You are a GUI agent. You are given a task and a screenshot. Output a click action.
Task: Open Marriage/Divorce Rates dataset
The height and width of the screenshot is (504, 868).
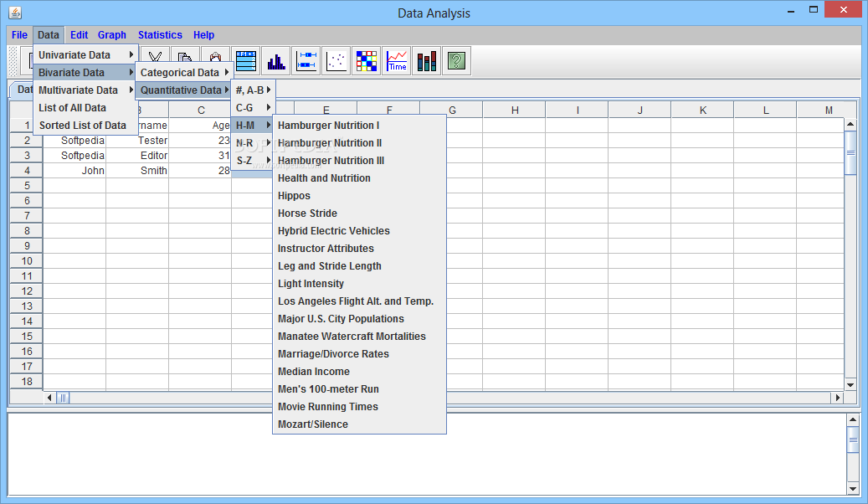(x=359, y=354)
